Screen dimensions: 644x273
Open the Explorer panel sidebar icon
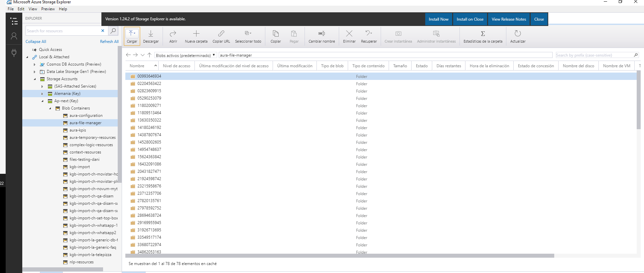click(14, 21)
